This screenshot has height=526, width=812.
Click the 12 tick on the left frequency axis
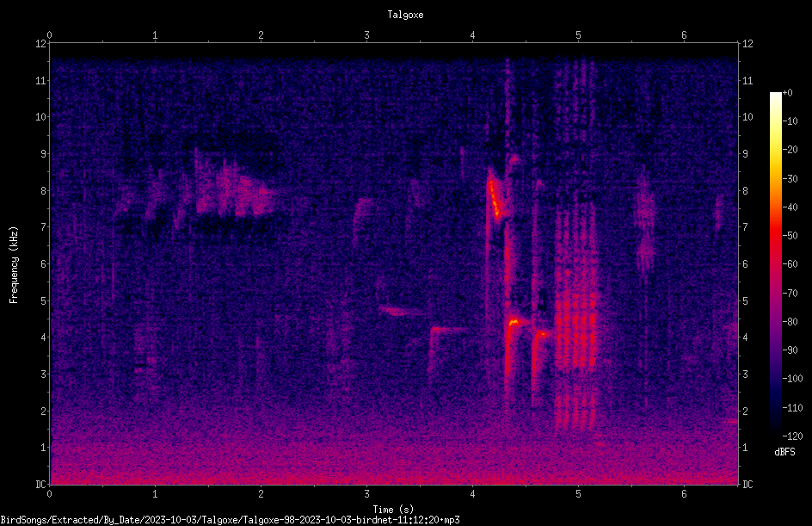(x=41, y=44)
